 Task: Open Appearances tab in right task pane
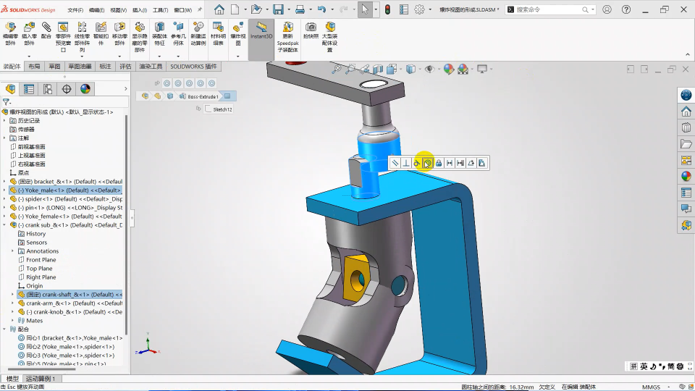coord(686,176)
